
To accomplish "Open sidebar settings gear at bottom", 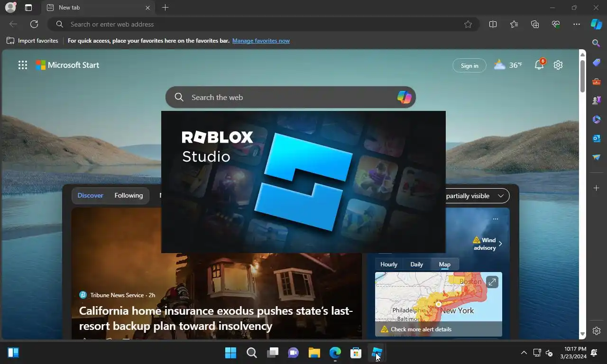I will (x=597, y=331).
